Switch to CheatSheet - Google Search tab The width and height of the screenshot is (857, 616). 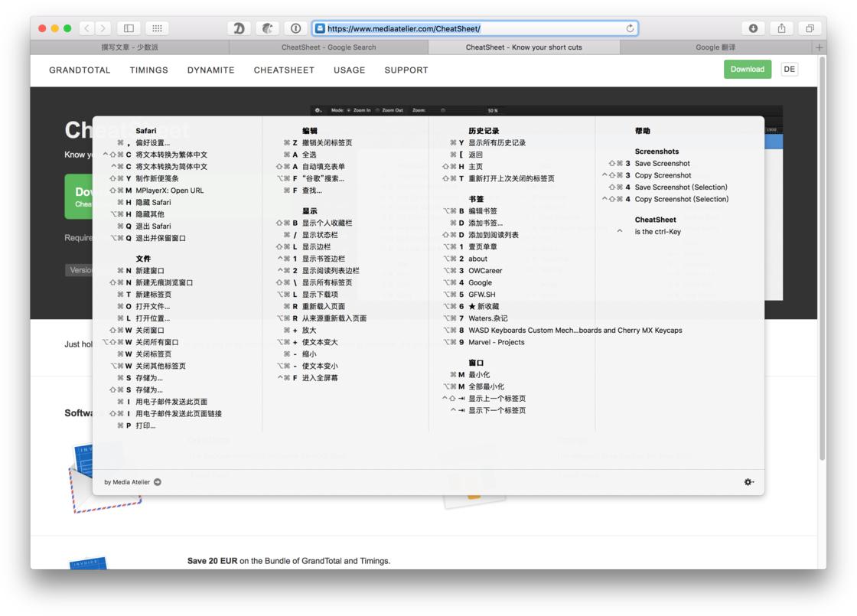click(328, 47)
